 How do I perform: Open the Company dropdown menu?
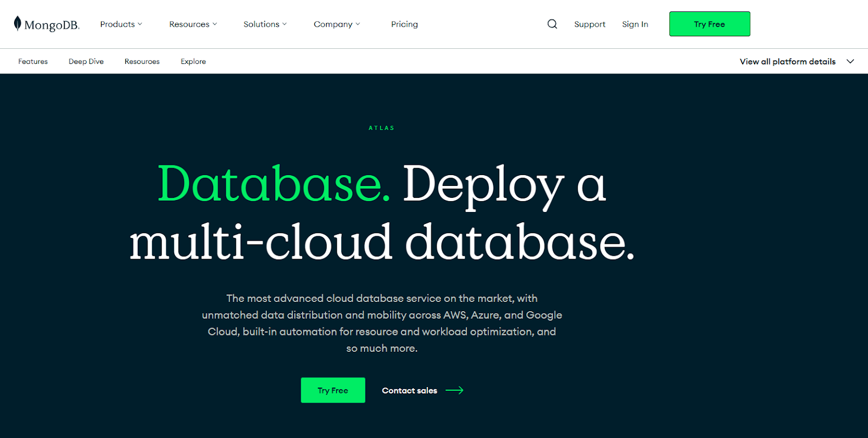[337, 24]
